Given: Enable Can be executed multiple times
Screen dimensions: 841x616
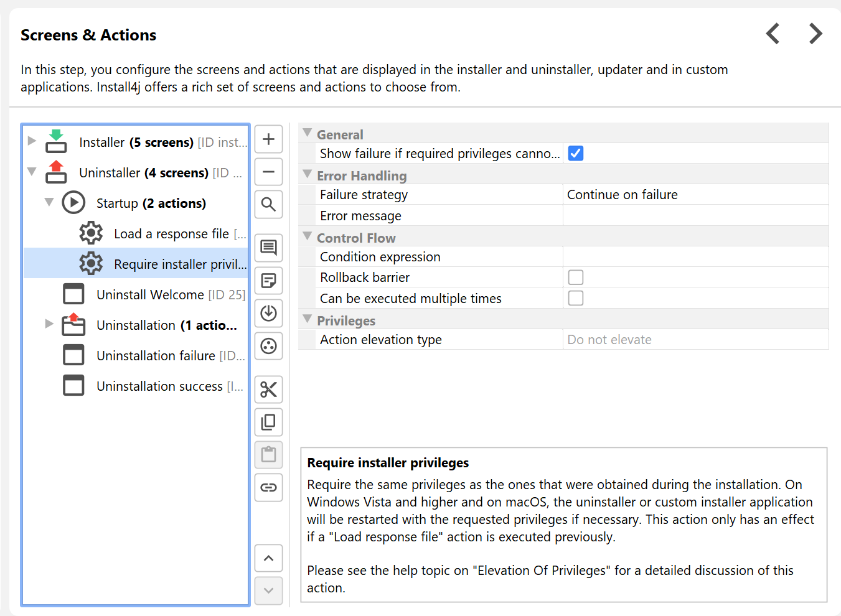Looking at the screenshot, I should [576, 299].
